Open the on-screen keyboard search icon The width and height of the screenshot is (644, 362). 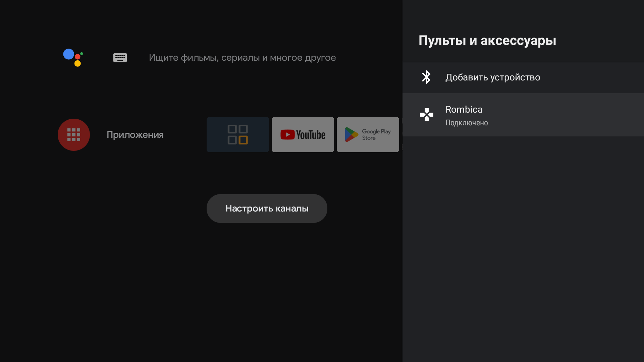coord(120,58)
